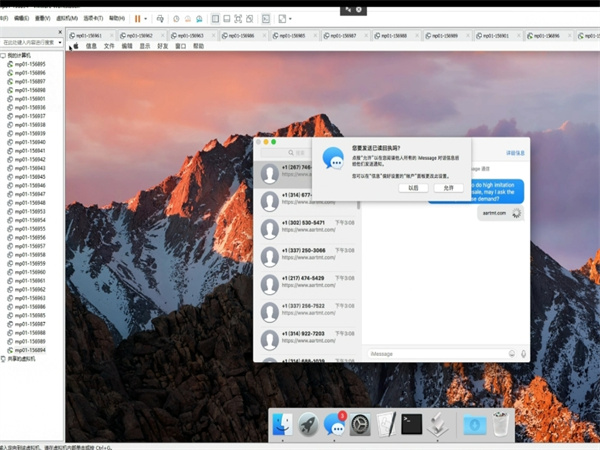Click the 以后 button in dialog
This screenshot has height=450, width=600.
(x=411, y=187)
